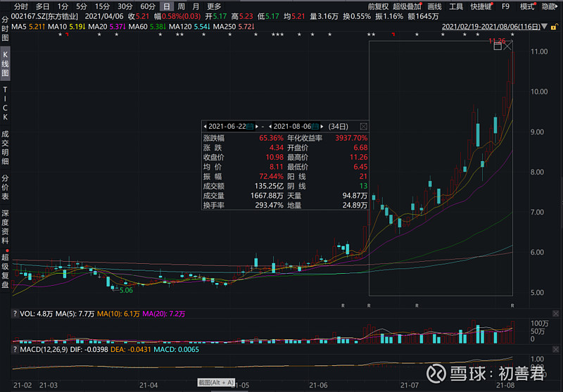Click the 成交额 135.25亿 value
The width and height of the screenshot is (563, 392).
(x=269, y=186)
